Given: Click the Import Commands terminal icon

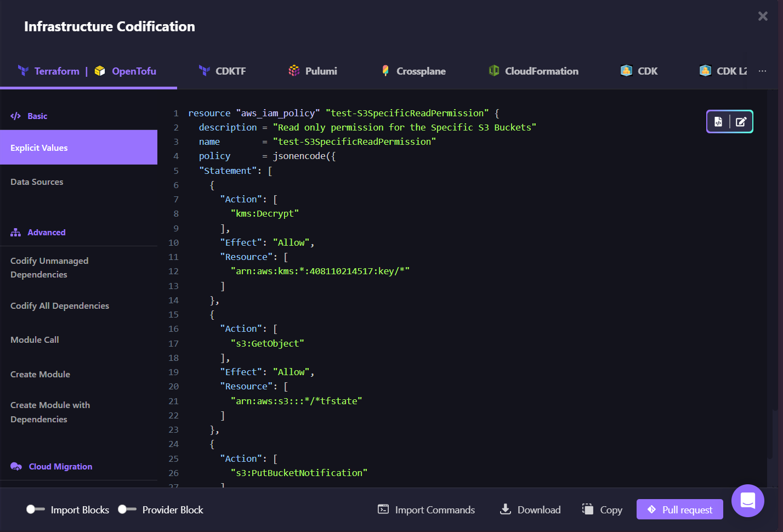Looking at the screenshot, I should (x=383, y=509).
